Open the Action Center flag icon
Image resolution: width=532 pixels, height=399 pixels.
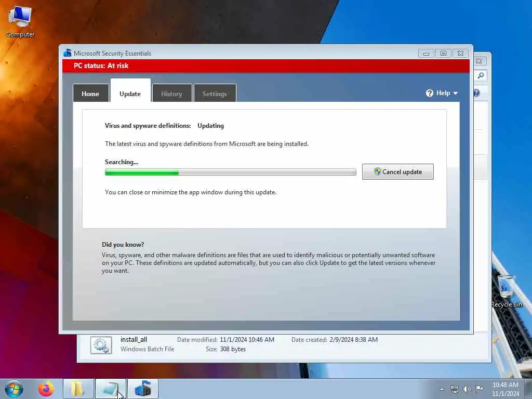[x=479, y=389]
